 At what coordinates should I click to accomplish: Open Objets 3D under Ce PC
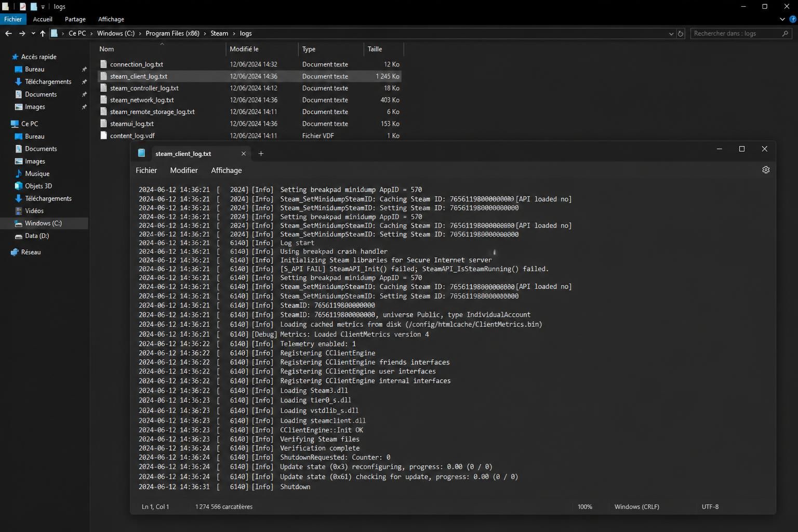click(38, 186)
